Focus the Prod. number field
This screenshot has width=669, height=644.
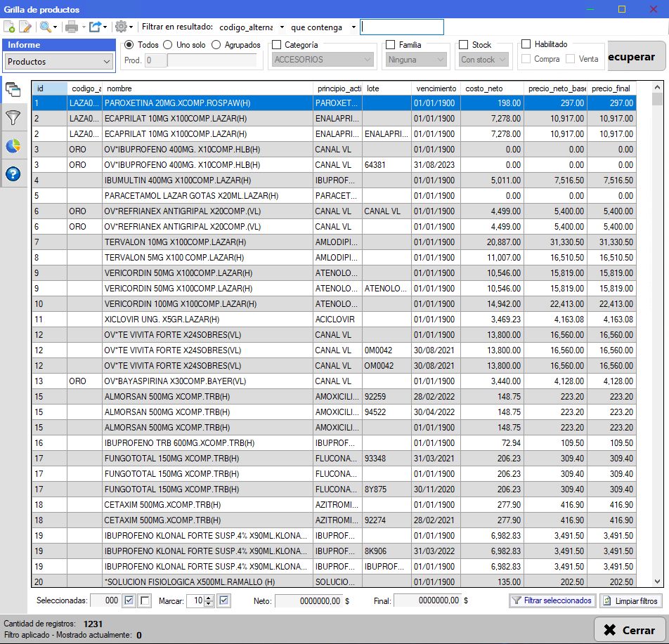(155, 60)
